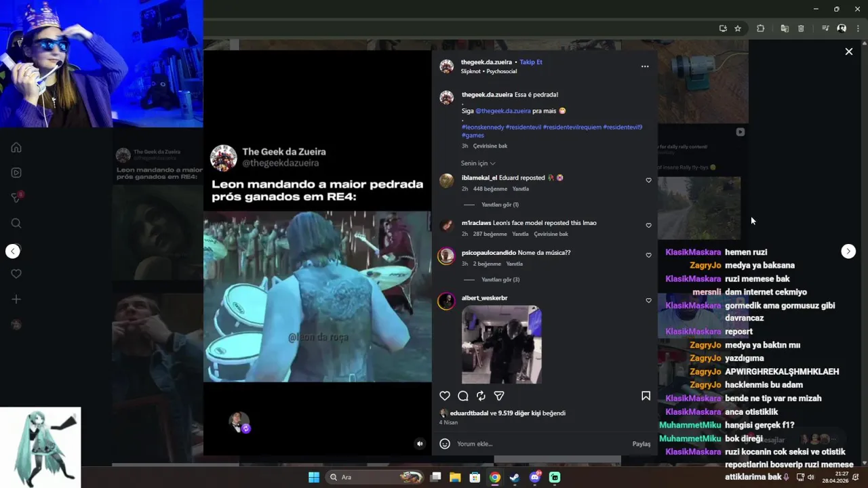
Task: Click the comment bubble icon under the post
Action: tap(463, 396)
